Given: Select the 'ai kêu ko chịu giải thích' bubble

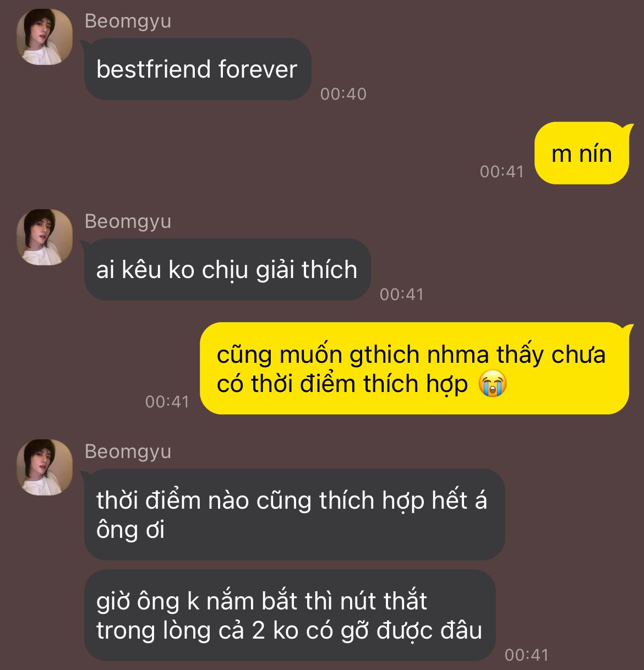Looking at the screenshot, I should pyautogui.click(x=227, y=269).
